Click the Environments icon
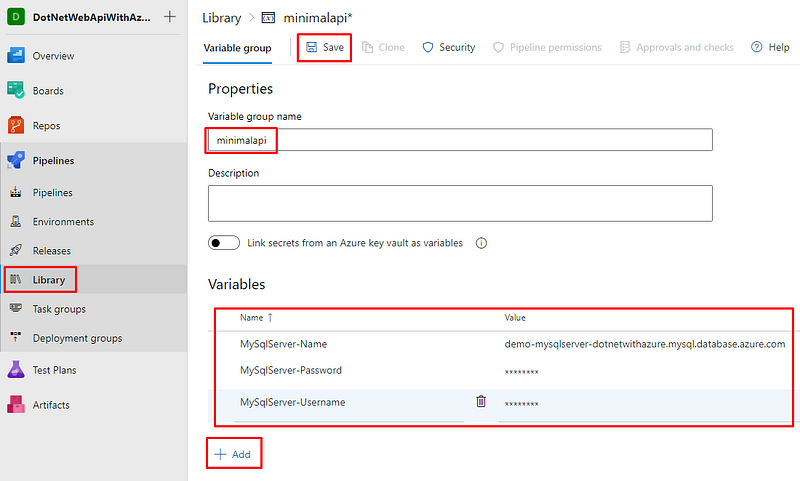Image resolution: width=800 pixels, height=481 pixels. click(16, 221)
